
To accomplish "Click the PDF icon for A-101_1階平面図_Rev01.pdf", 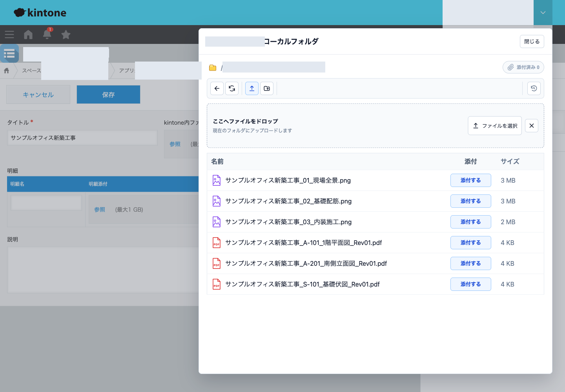I will pos(217,243).
